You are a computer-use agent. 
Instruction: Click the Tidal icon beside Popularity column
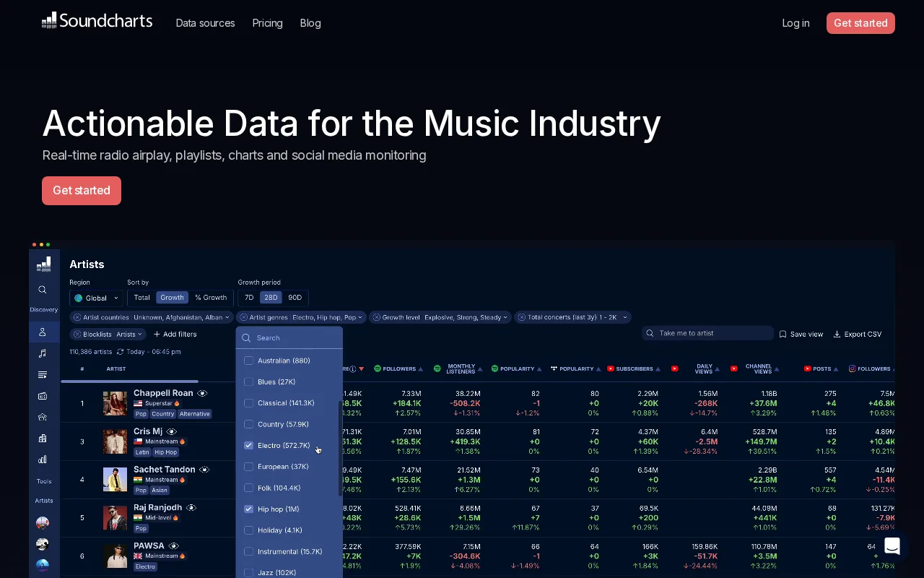pyautogui.click(x=554, y=368)
